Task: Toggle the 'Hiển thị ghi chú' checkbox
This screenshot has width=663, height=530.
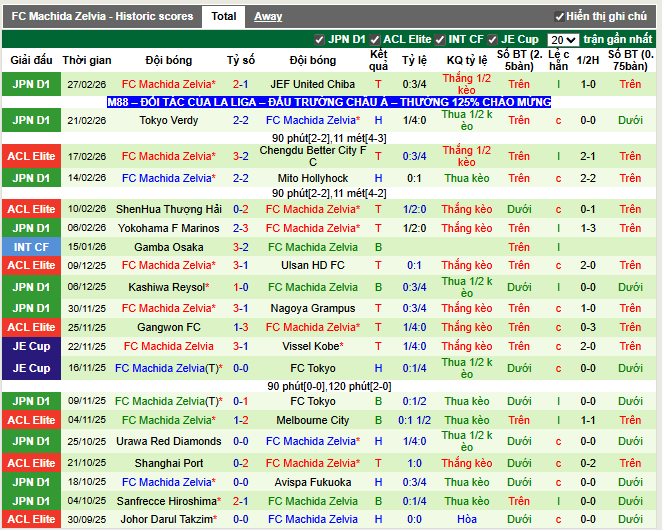Action: click(x=559, y=17)
